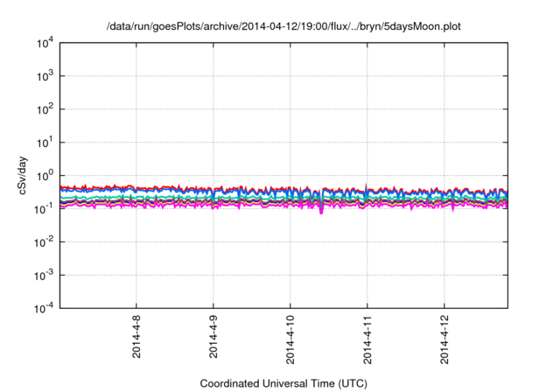Click the 10^-3 y-axis tick label

[45, 276]
